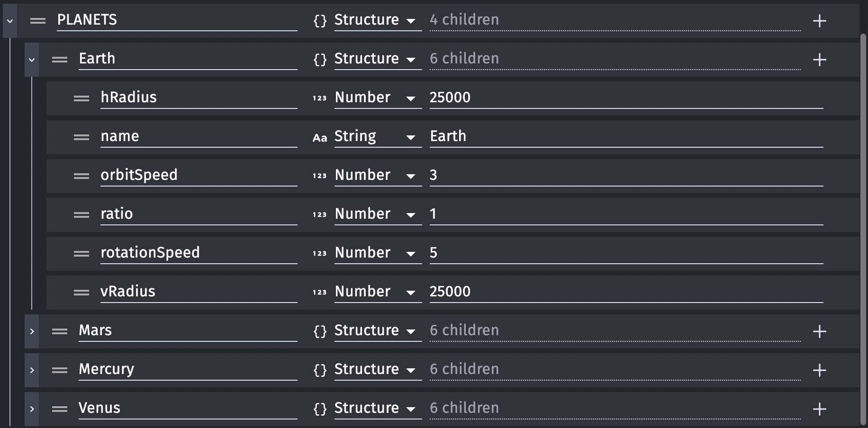The width and height of the screenshot is (868, 428).
Task: Add a child to Mars structure
Action: pyautogui.click(x=819, y=331)
